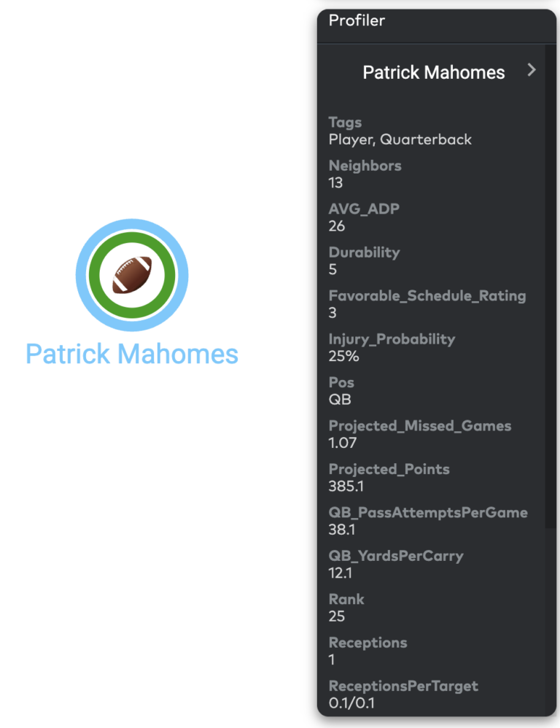The width and height of the screenshot is (560, 728).
Task: Click the Durability property label
Action: [x=364, y=252]
